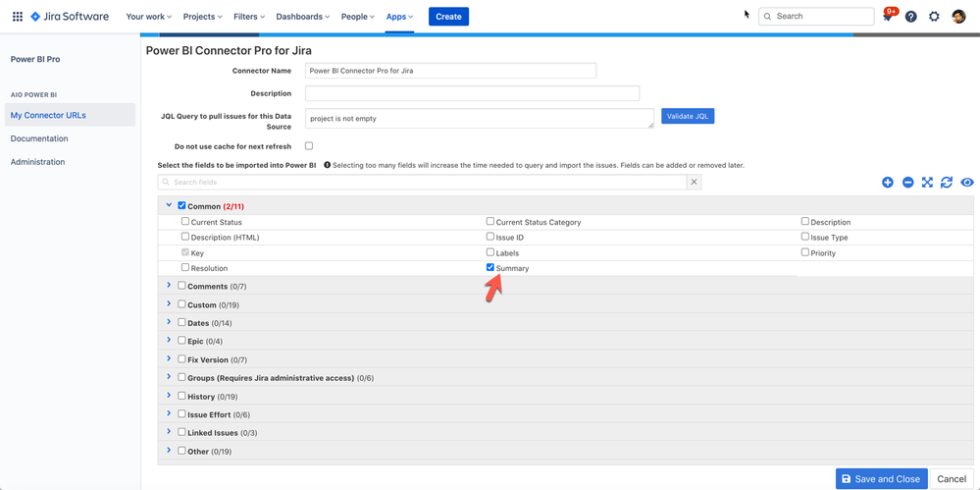Open the settings gear icon
This screenshot has height=490, width=980.
934,17
